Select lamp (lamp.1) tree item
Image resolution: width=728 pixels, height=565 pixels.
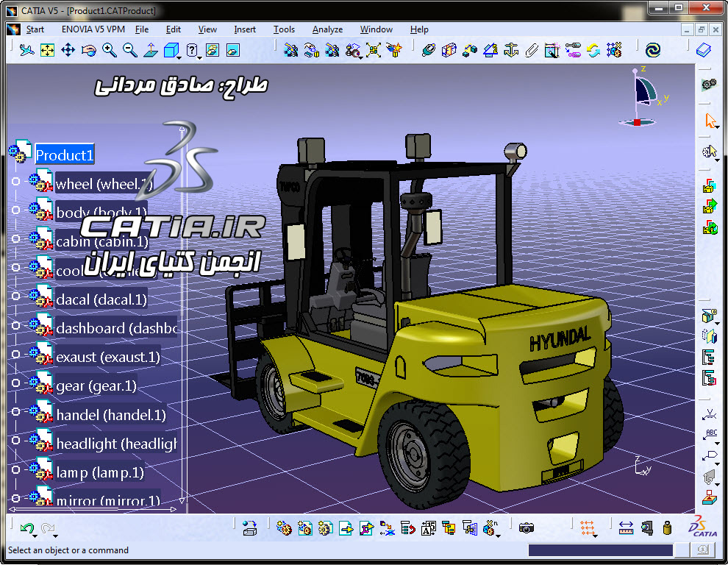click(100, 472)
